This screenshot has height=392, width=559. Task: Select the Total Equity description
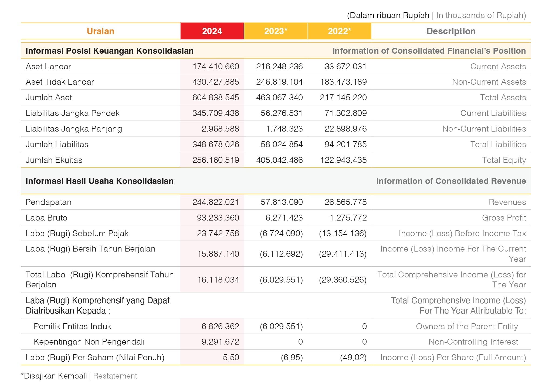(504, 160)
